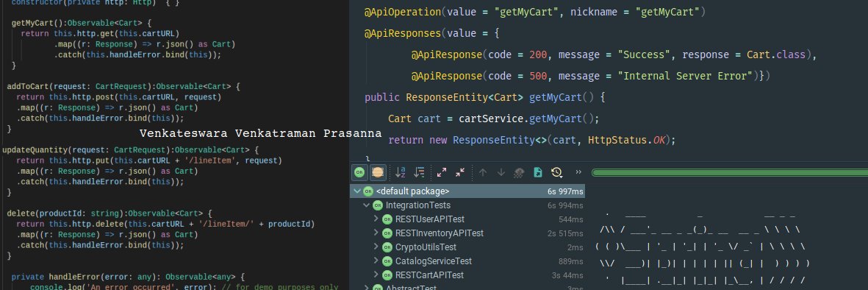
Task: Select RESTUserAPITest in test tree
Action: click(429, 219)
